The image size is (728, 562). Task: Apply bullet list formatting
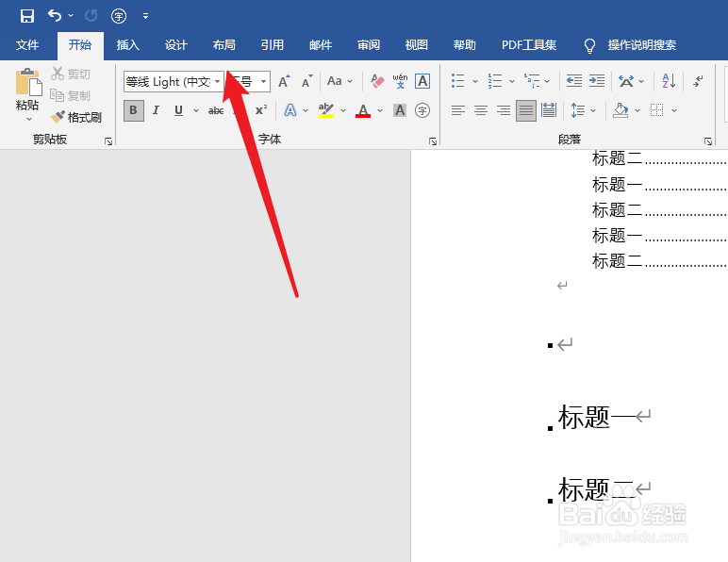point(458,81)
